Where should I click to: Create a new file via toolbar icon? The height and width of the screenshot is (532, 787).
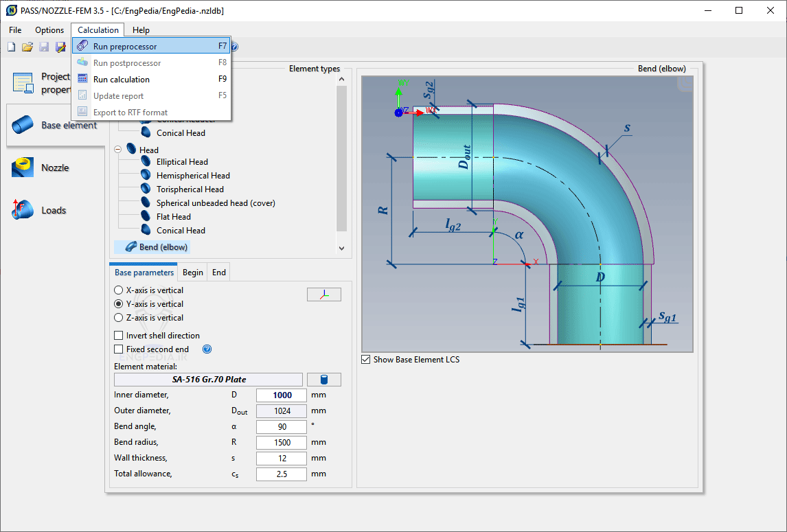[x=11, y=46]
